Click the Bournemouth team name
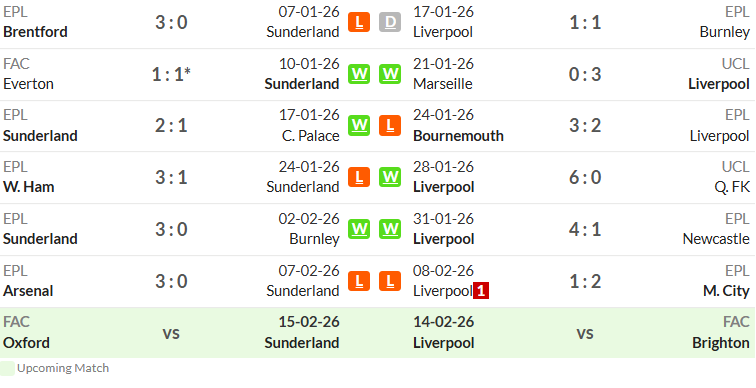Image resolution: width=756 pixels, height=388 pixels. pyautogui.click(x=458, y=136)
